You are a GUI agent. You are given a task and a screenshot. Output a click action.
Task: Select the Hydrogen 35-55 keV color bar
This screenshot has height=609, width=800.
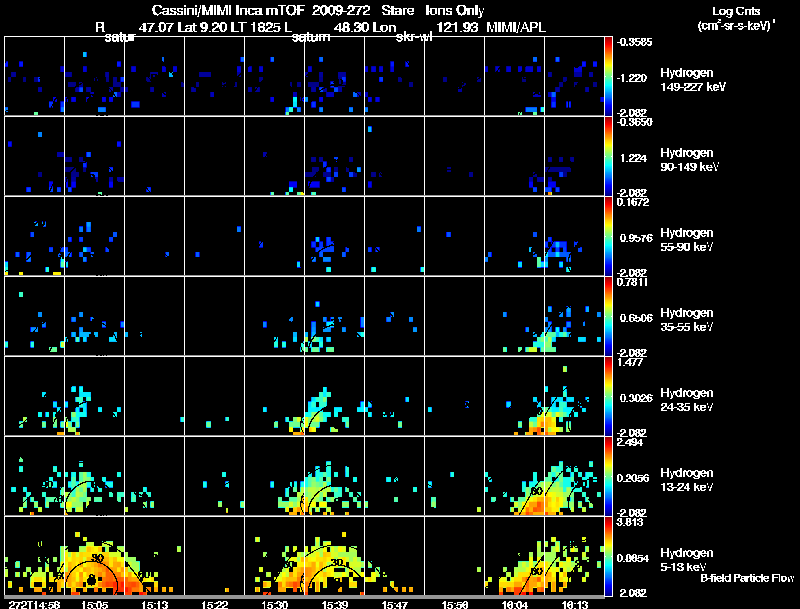click(x=608, y=316)
